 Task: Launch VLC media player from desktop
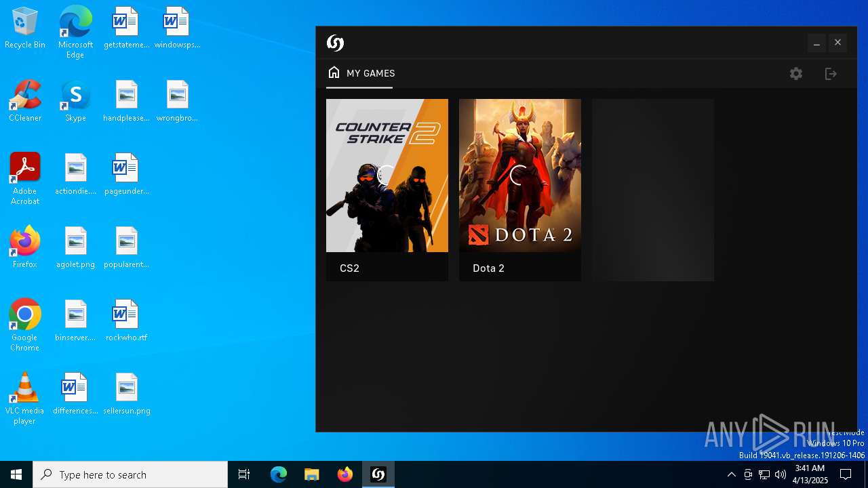[x=25, y=399]
